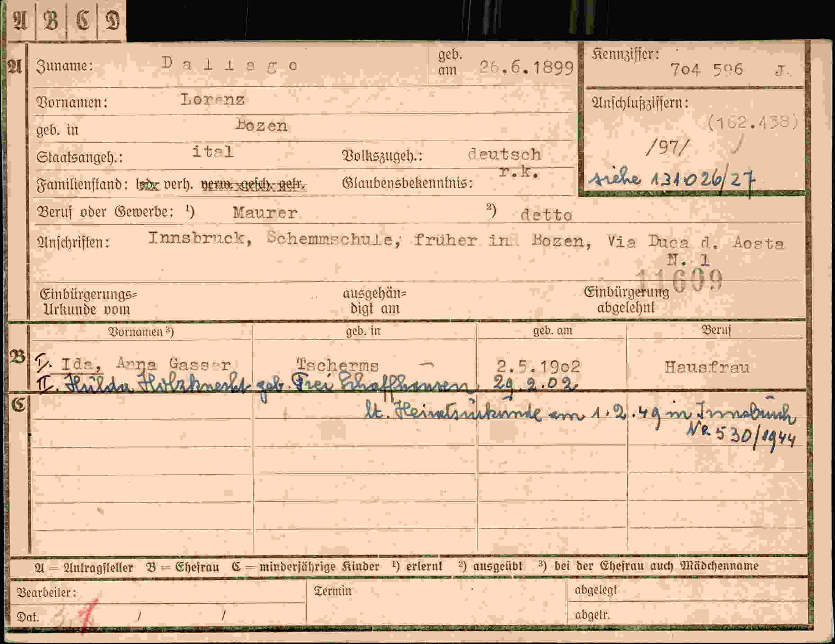Click the occupation Hausfrau
Viewport: 835px width, 644px height.
707,367
